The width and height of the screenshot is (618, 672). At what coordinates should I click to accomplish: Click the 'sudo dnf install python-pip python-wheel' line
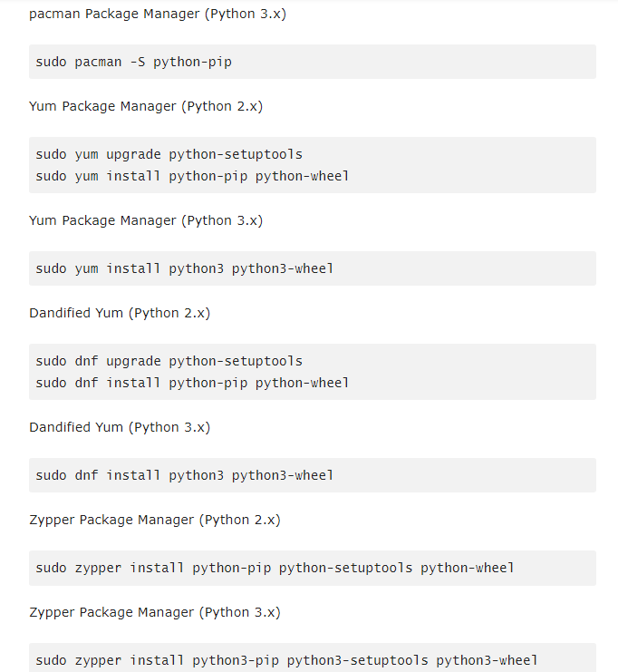192,383
